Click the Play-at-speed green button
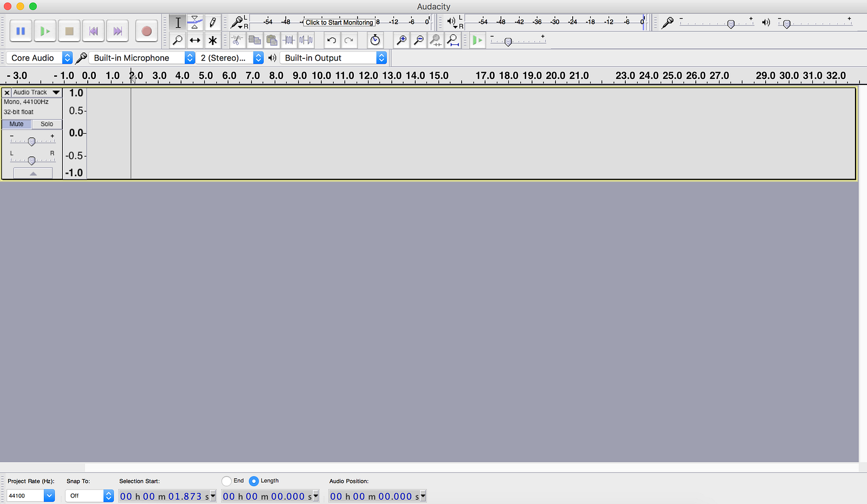This screenshot has width=867, height=504. [x=477, y=40]
